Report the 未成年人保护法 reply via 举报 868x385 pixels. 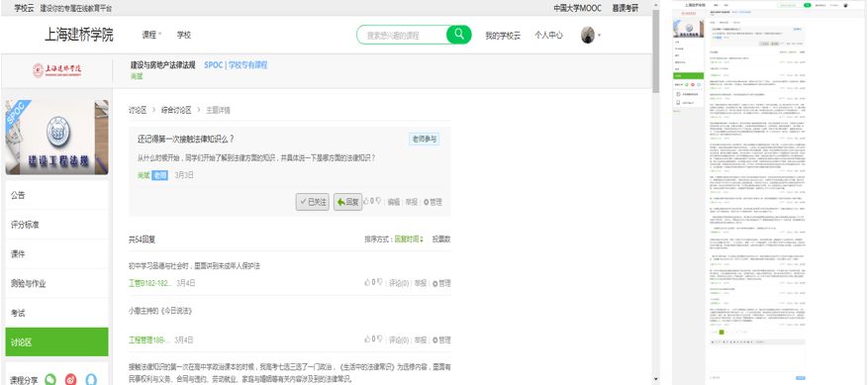tap(421, 283)
